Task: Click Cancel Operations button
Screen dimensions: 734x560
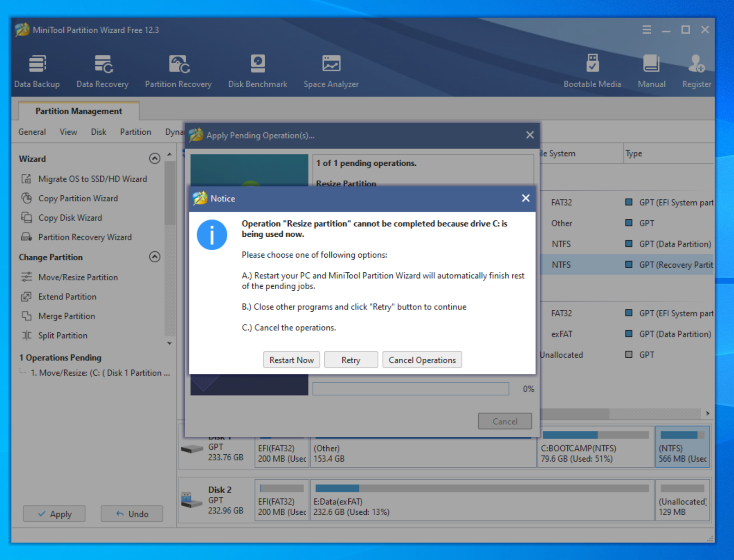Action: (422, 360)
